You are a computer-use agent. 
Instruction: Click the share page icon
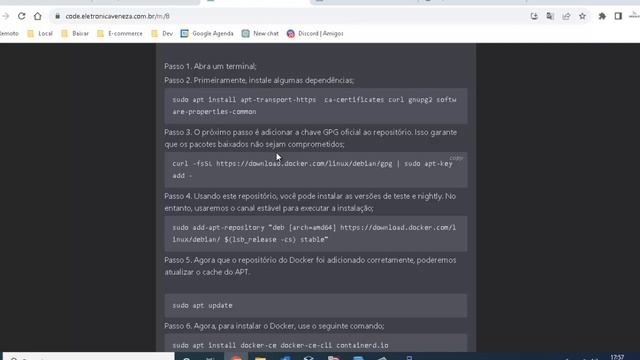pyautogui.click(x=566, y=16)
